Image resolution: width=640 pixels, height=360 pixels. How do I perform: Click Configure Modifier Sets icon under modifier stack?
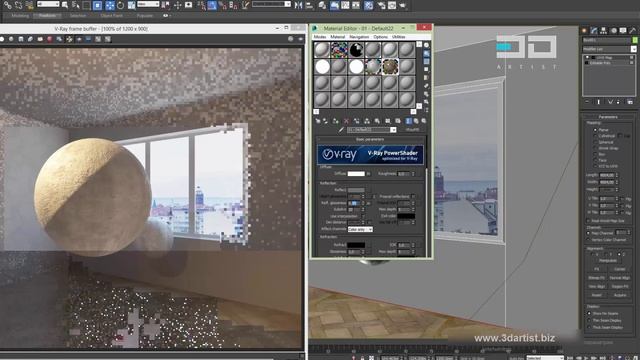pyautogui.click(x=630, y=102)
